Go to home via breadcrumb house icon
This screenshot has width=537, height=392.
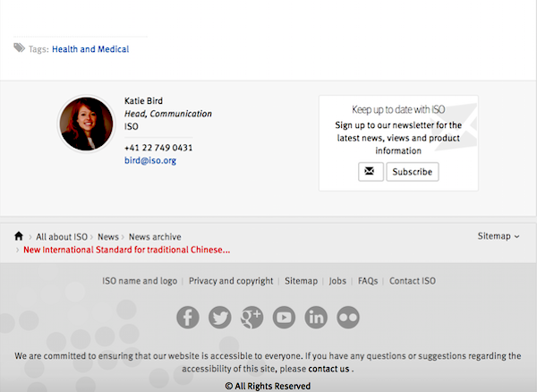19,236
